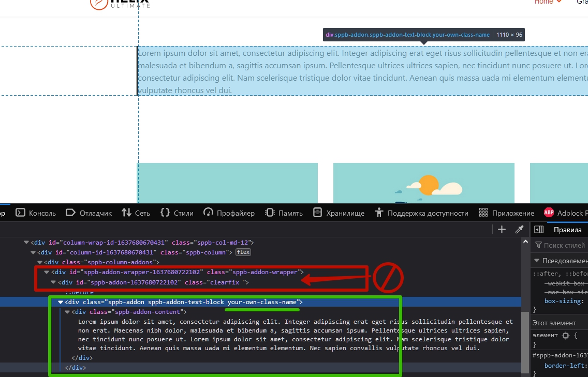Click the Стили style editor icon
The height and width of the screenshot is (377, 588).
[166, 213]
